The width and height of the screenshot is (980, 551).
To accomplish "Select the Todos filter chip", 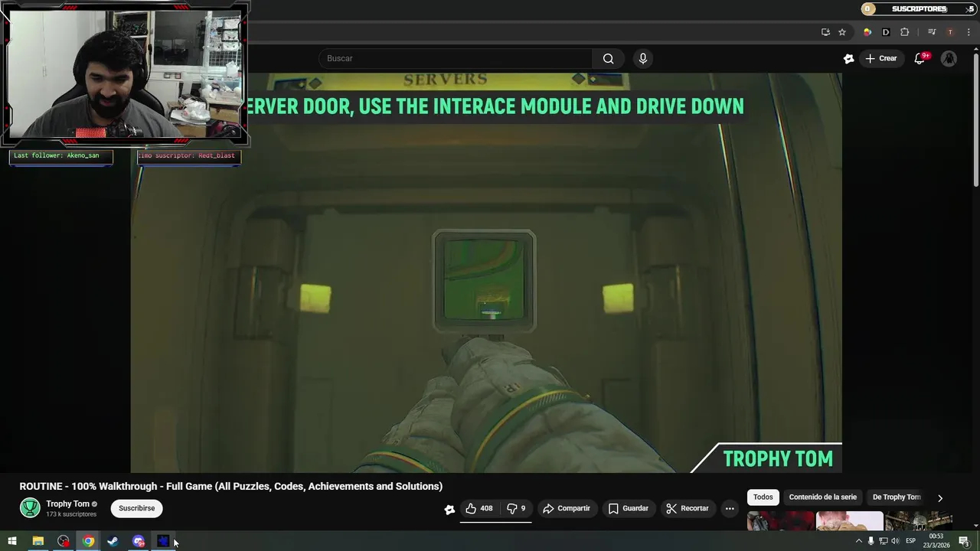I will coord(763,497).
